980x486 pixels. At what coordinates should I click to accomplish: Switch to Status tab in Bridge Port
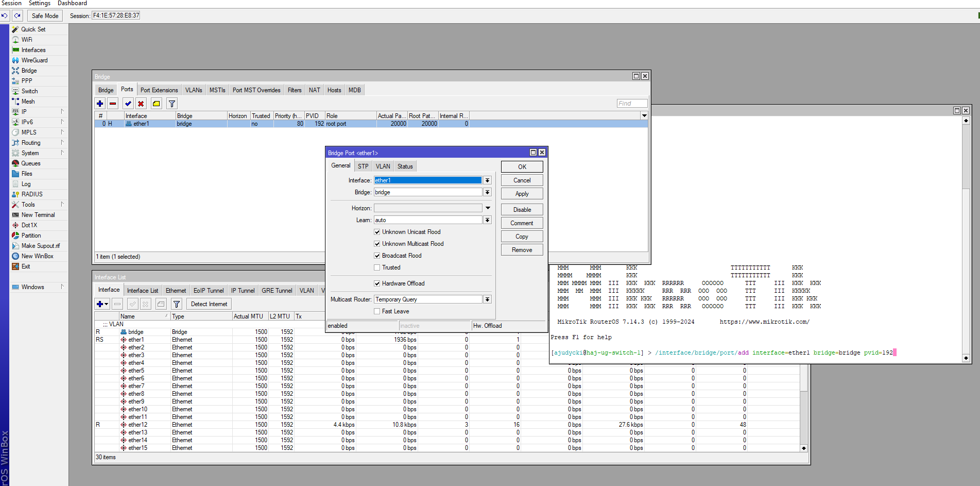coord(405,166)
